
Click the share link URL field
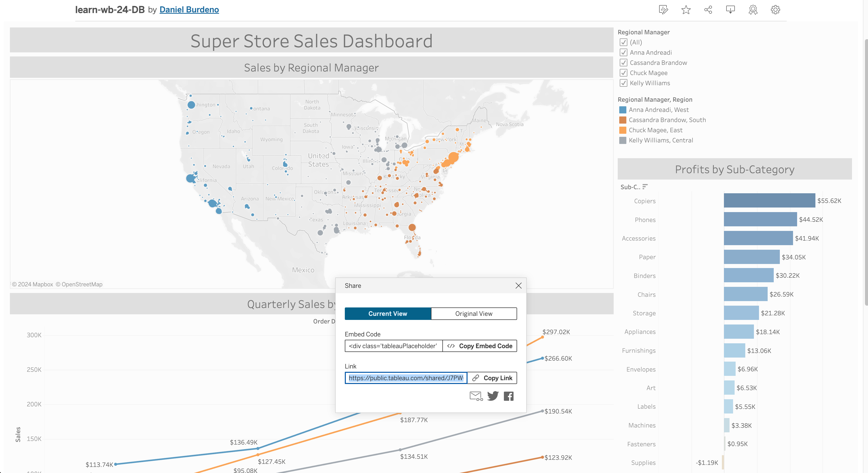406,378
